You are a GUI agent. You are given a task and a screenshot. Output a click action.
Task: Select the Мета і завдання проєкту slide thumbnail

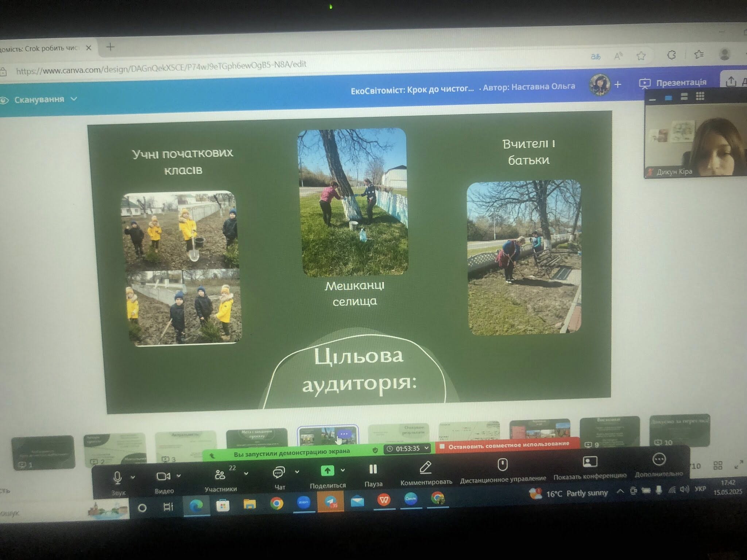pos(257,439)
